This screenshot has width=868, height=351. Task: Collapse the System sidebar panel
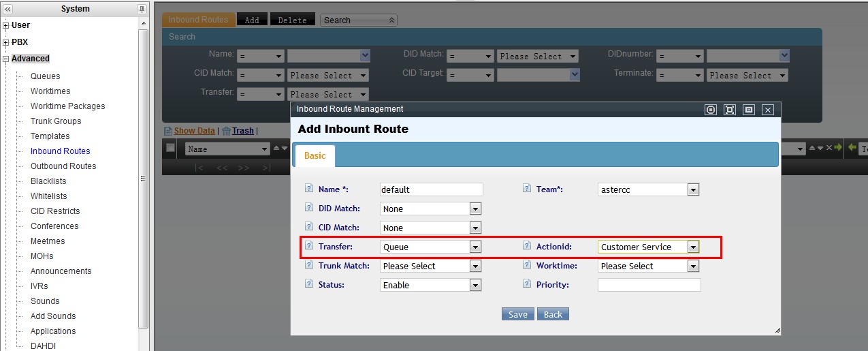click(7, 9)
